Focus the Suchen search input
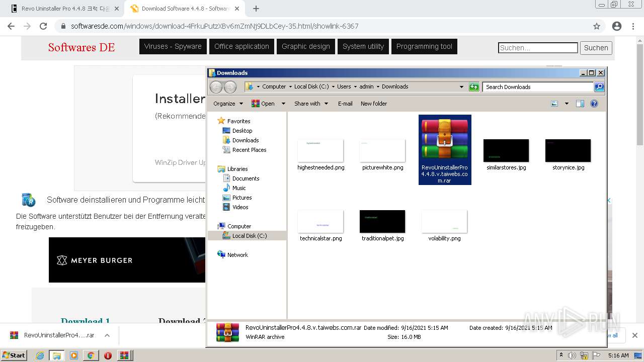 538,48
